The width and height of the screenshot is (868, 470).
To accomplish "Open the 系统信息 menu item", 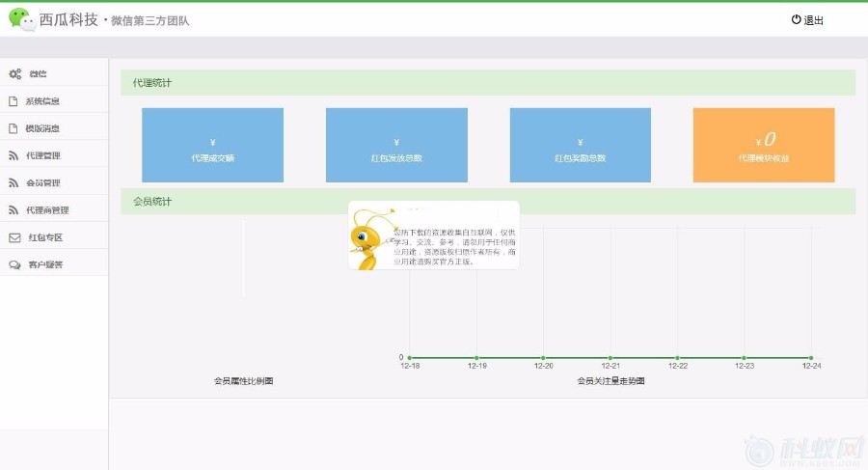I will click(x=54, y=100).
